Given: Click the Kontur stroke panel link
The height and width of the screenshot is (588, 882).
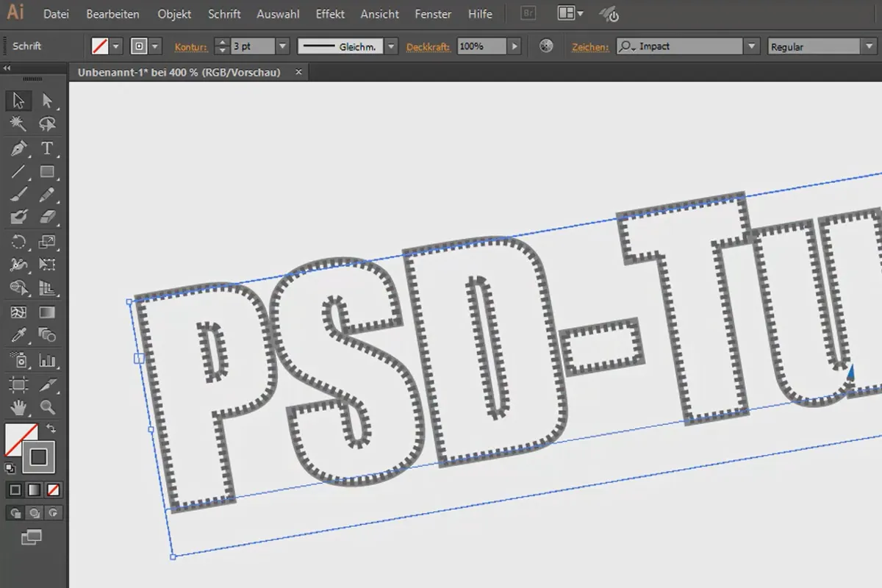Looking at the screenshot, I should [191, 46].
